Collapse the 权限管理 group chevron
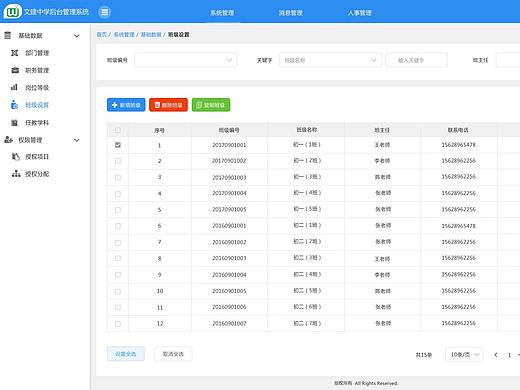Viewport: 520px width, 390px height. (x=77, y=140)
